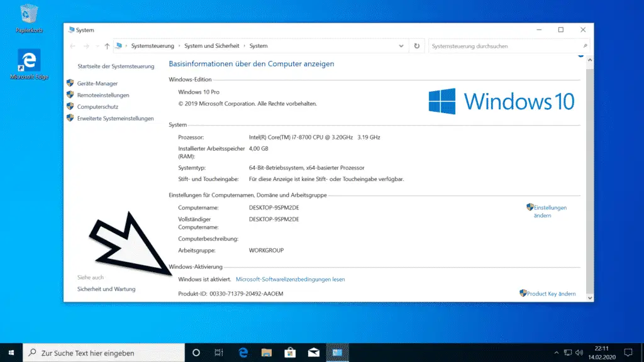Go up one level with the up arrow
This screenshot has width=644, height=362.
[x=107, y=46]
